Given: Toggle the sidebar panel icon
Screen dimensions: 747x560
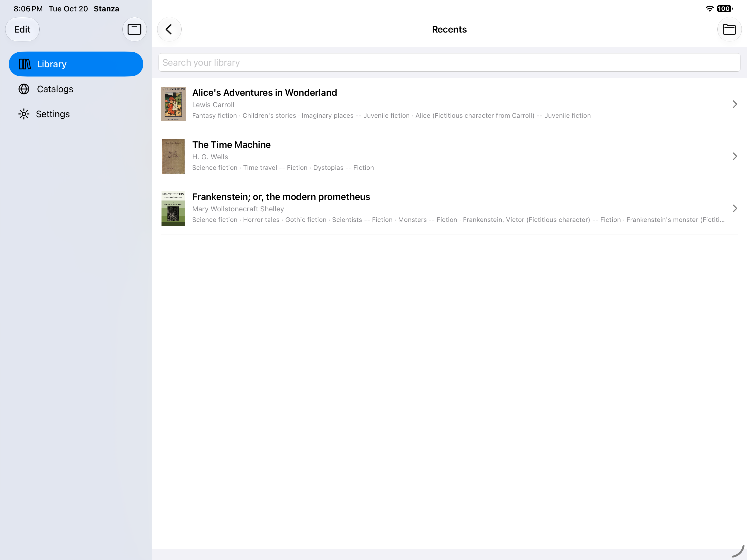Looking at the screenshot, I should click(134, 29).
